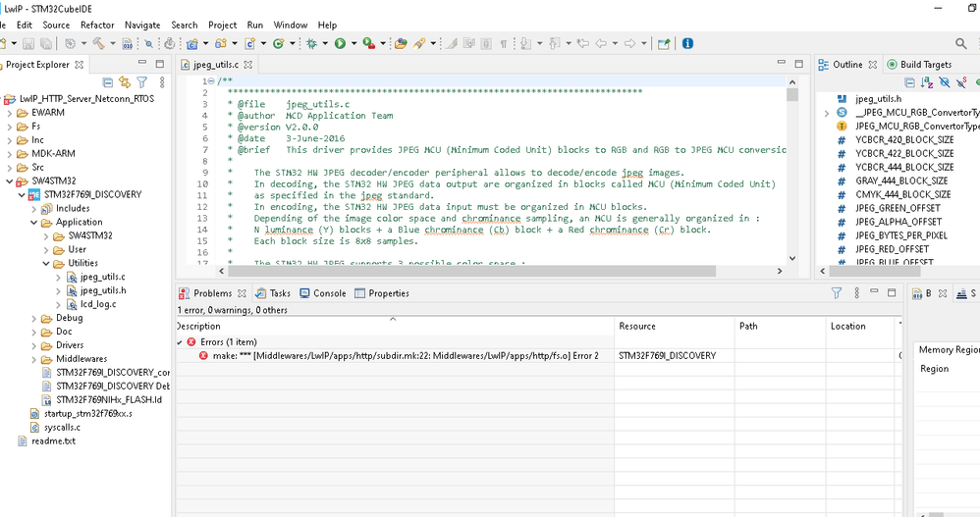Click the Debug bug icon
This screenshot has width=980, height=517.
(x=311, y=44)
